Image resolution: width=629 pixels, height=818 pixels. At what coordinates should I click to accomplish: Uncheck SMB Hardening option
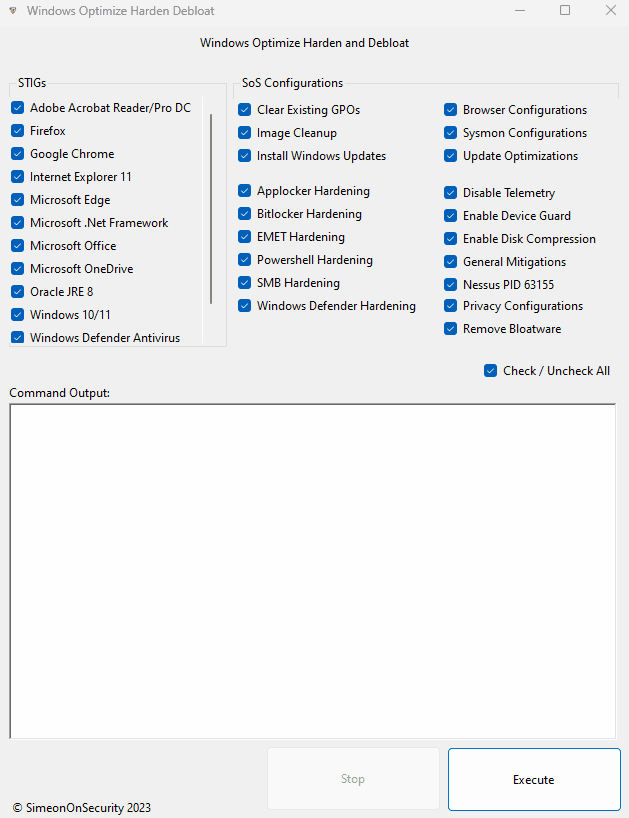click(245, 283)
